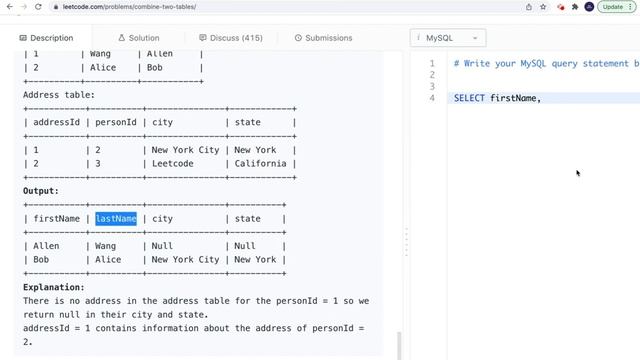Go forward with the browser forward arrow
Image resolution: width=640 pixels, height=360 pixels.
coord(24,7)
